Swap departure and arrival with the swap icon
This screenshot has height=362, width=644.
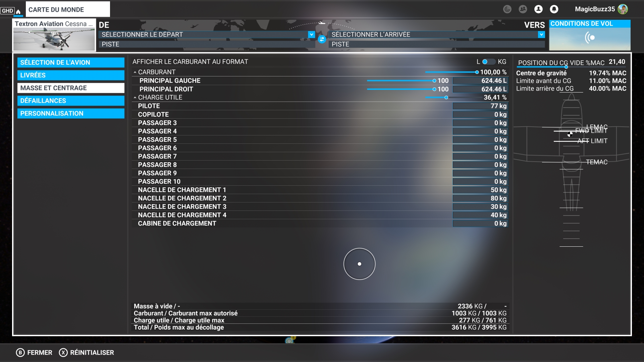tap(322, 40)
